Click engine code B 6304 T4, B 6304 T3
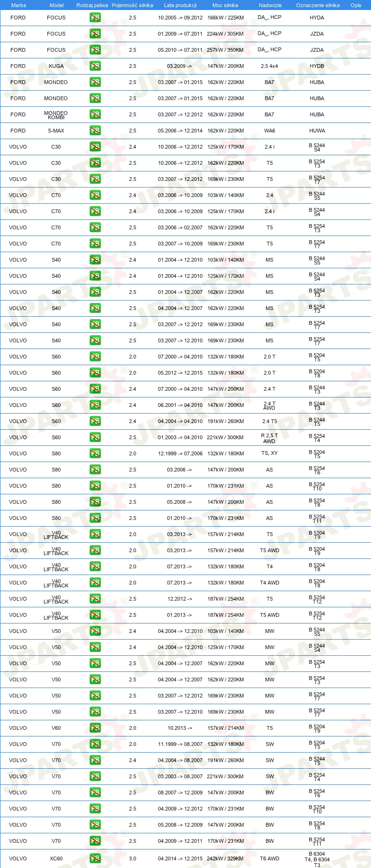371x868 pixels. click(317, 859)
